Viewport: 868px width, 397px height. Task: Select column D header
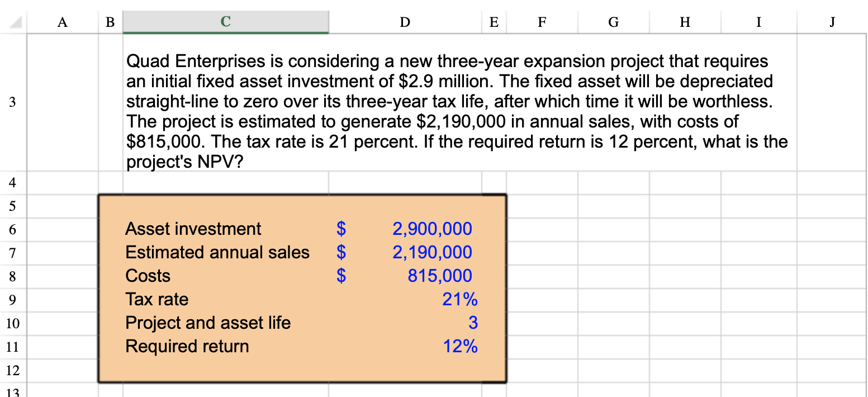coord(404,21)
